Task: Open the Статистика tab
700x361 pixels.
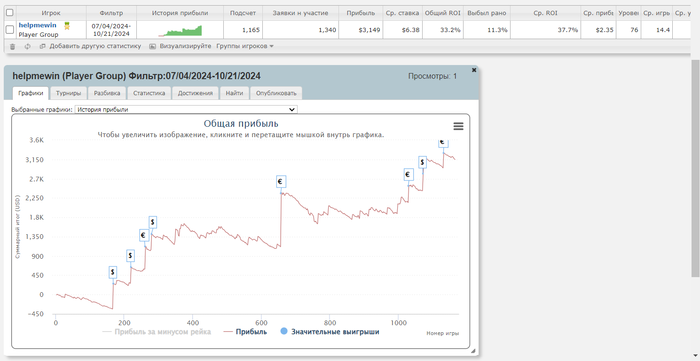Action: pyautogui.click(x=149, y=93)
